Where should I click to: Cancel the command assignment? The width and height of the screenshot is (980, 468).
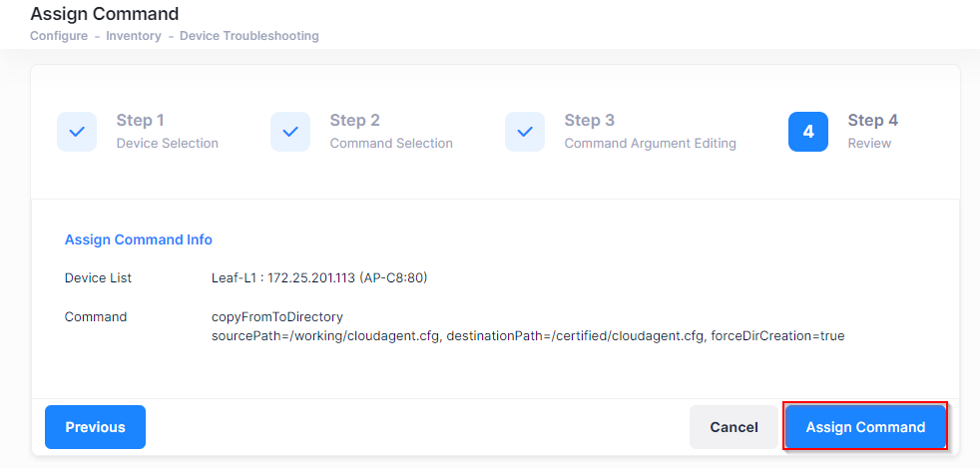coord(734,427)
